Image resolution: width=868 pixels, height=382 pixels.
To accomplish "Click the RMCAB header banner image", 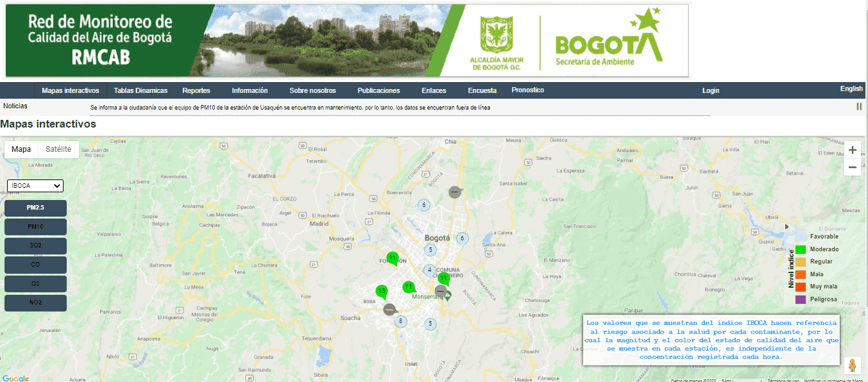I will tap(346, 40).
